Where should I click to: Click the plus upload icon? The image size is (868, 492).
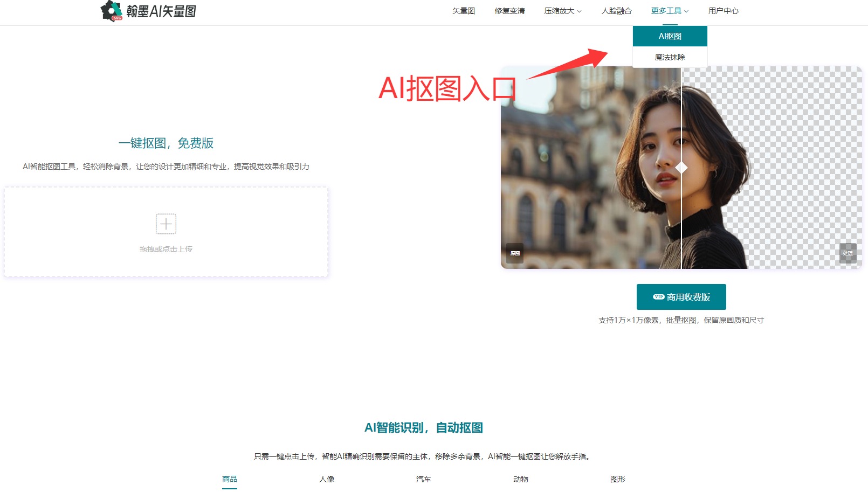point(166,224)
